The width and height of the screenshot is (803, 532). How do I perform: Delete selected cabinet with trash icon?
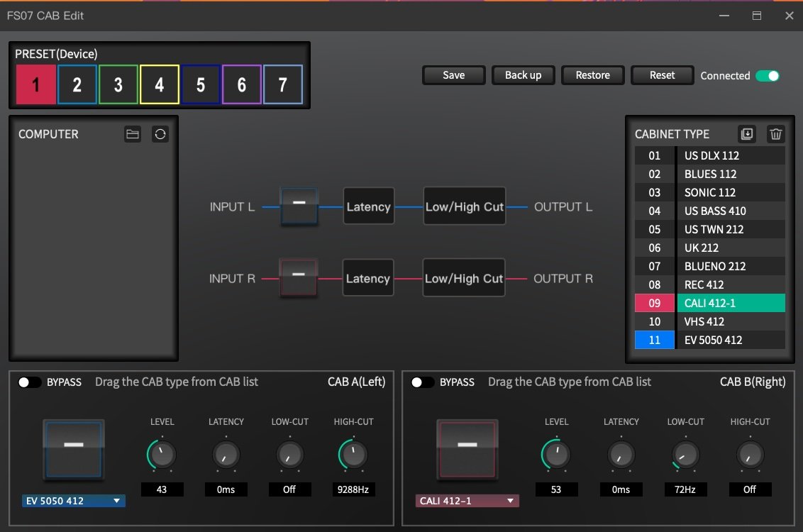pos(776,134)
